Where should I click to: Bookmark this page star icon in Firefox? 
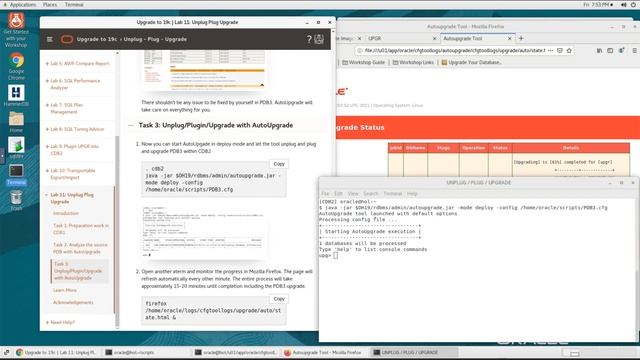569,51
